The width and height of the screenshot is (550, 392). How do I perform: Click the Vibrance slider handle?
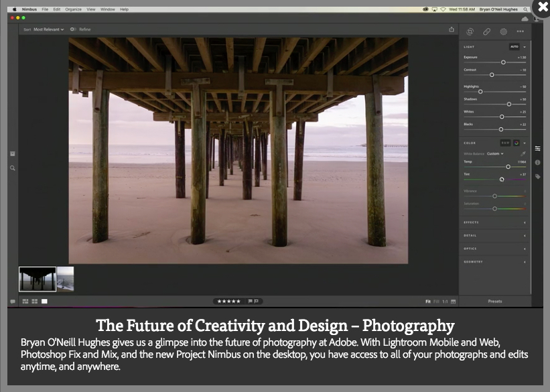[x=495, y=196]
